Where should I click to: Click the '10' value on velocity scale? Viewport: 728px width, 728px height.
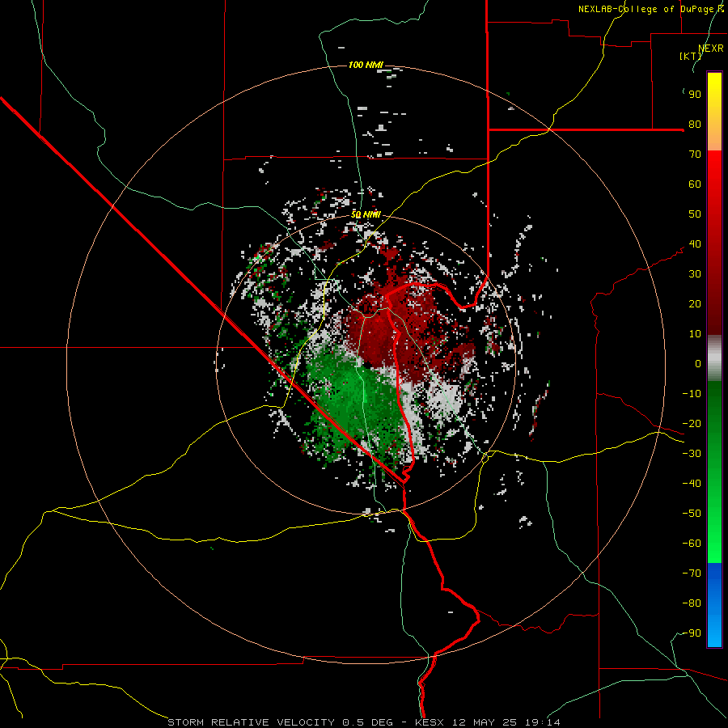click(695, 334)
